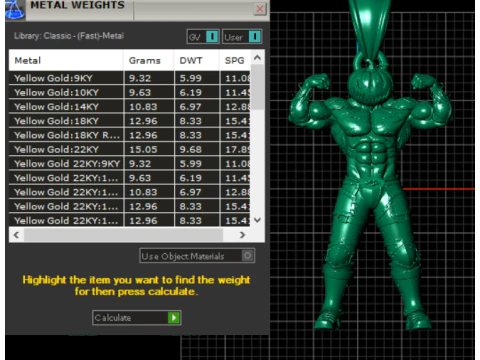The width and height of the screenshot is (480, 360).
Task: Click the horizontal scrollbar thumb
Action: [123, 235]
